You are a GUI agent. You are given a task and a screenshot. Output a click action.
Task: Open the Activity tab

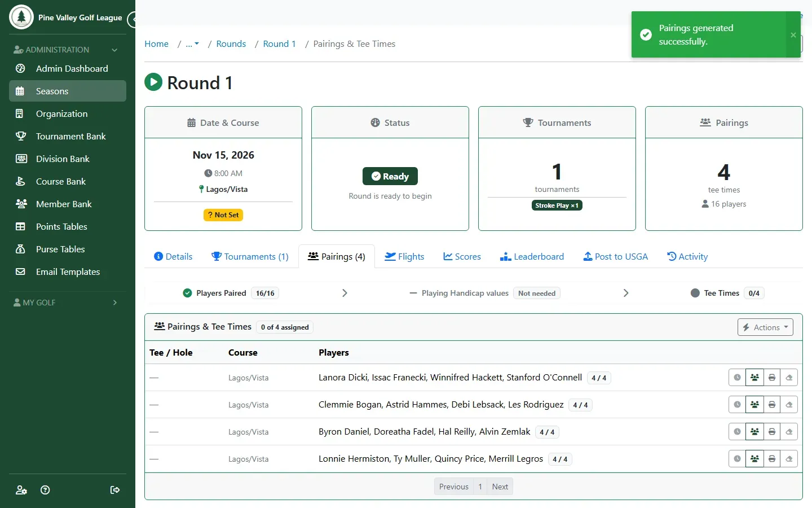pyautogui.click(x=687, y=256)
